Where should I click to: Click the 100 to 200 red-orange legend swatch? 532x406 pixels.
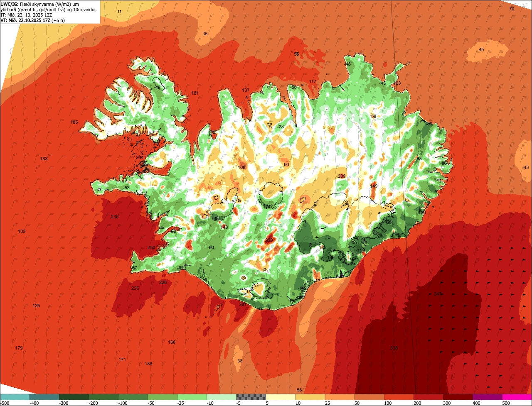click(x=399, y=397)
